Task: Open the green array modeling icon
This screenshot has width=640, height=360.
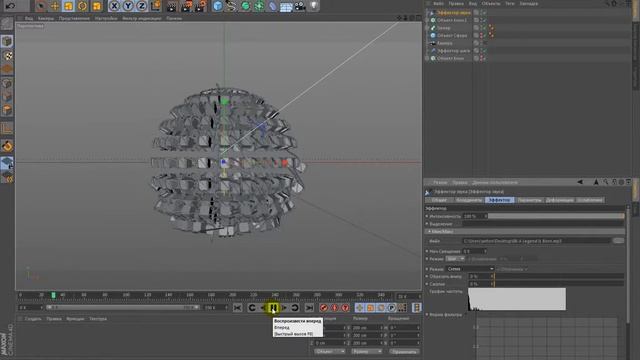Action: pos(259,6)
